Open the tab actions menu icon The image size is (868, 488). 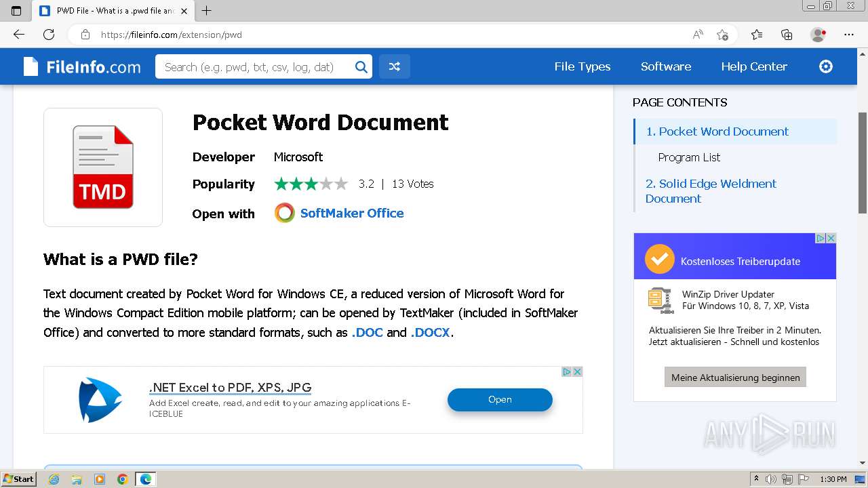click(x=16, y=11)
